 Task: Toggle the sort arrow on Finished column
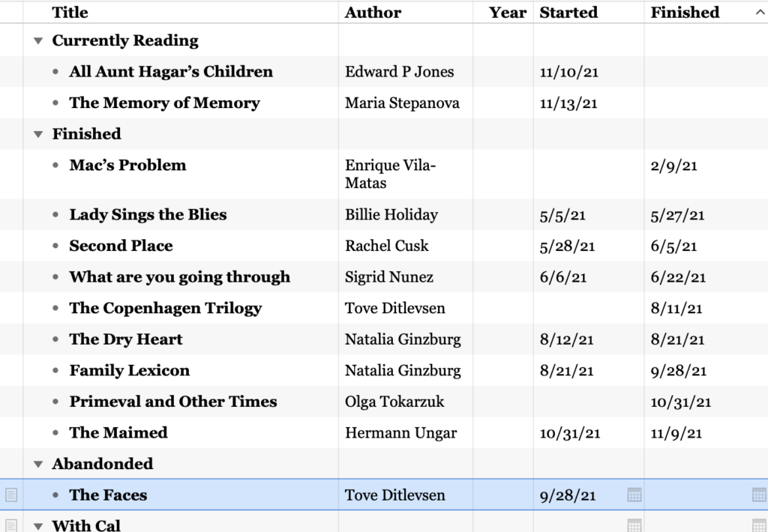pos(760,12)
